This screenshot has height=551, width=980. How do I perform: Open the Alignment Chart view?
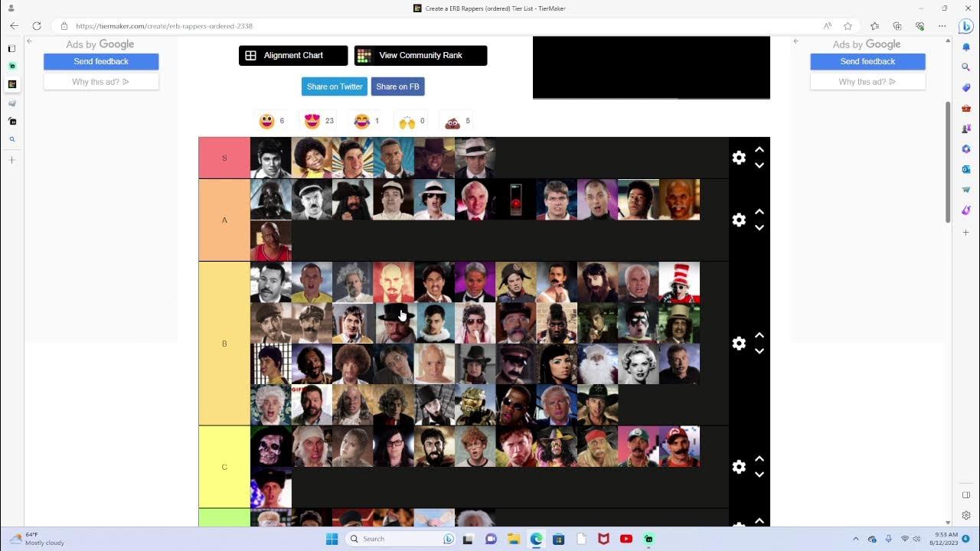293,56
